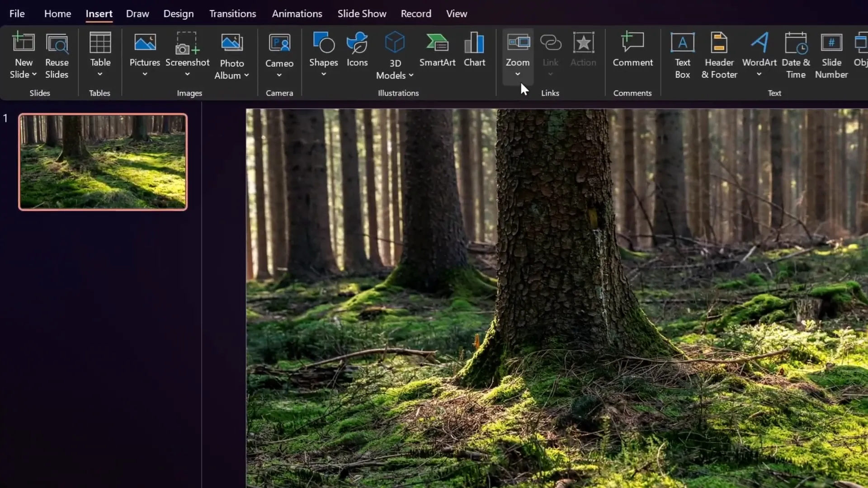Open the Photo Album dropdown arrow

click(246, 75)
